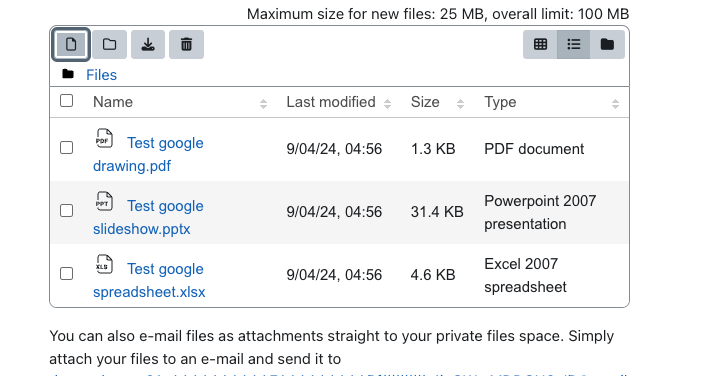The height and width of the screenshot is (376, 716).
Task: Click the XLS file type icon
Action: pos(104,265)
